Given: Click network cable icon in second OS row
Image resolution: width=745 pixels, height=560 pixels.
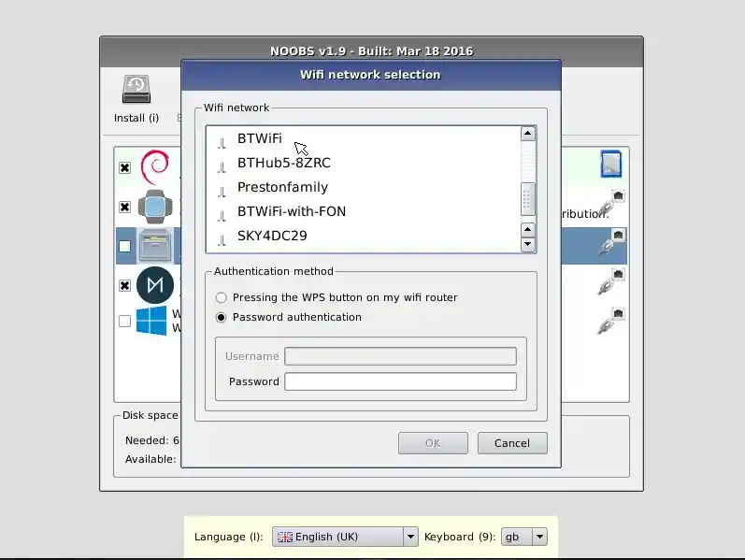Looking at the screenshot, I should point(610,203).
